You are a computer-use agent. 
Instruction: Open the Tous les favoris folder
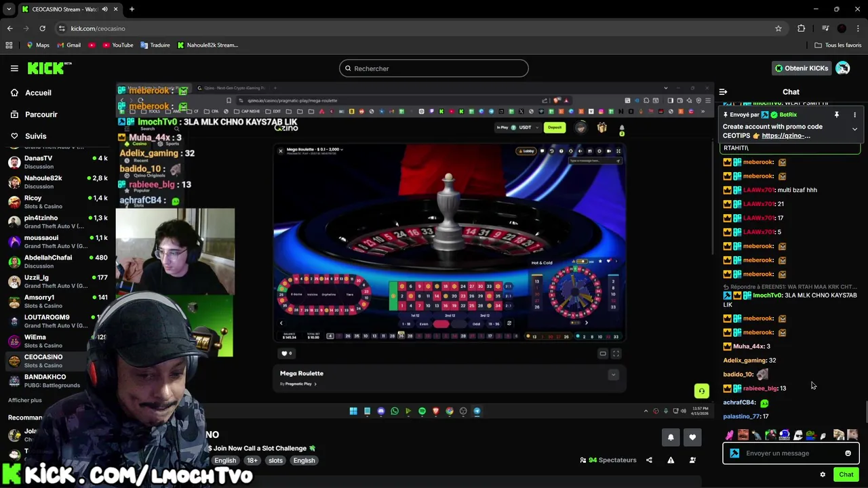837,45
